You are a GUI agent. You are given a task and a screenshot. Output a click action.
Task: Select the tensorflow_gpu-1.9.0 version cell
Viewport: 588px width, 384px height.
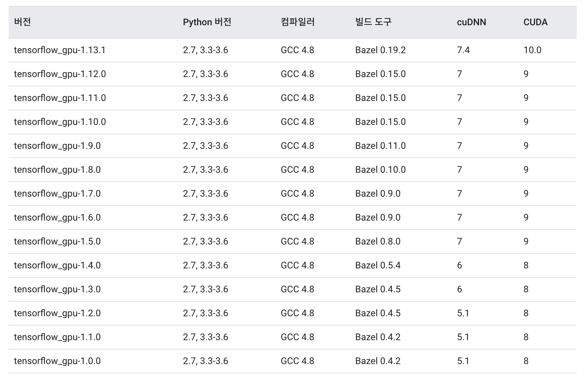point(57,146)
